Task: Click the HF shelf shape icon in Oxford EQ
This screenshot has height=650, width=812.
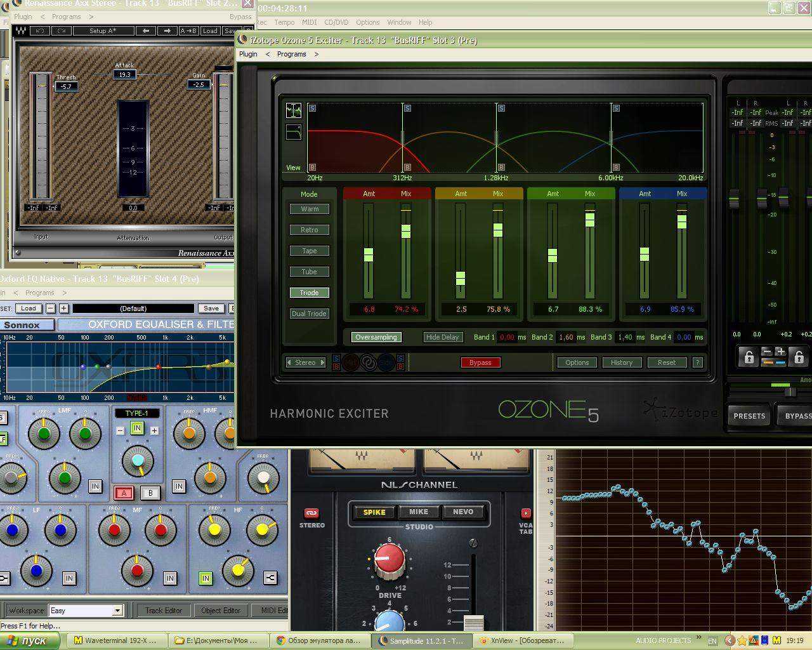Action: 270,578
